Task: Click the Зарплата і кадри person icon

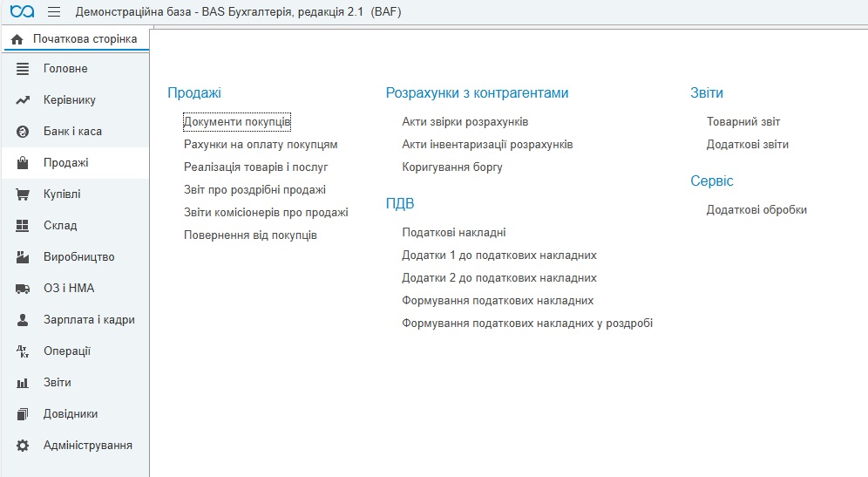Action: (x=24, y=320)
